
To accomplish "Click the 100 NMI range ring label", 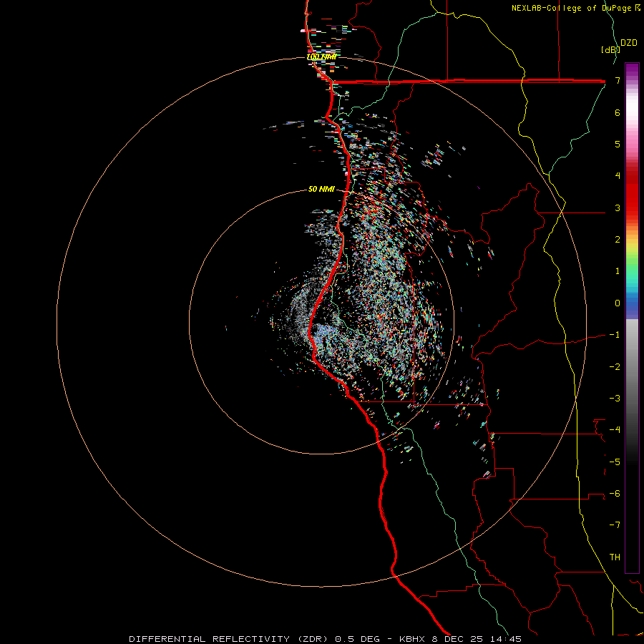I will [321, 57].
